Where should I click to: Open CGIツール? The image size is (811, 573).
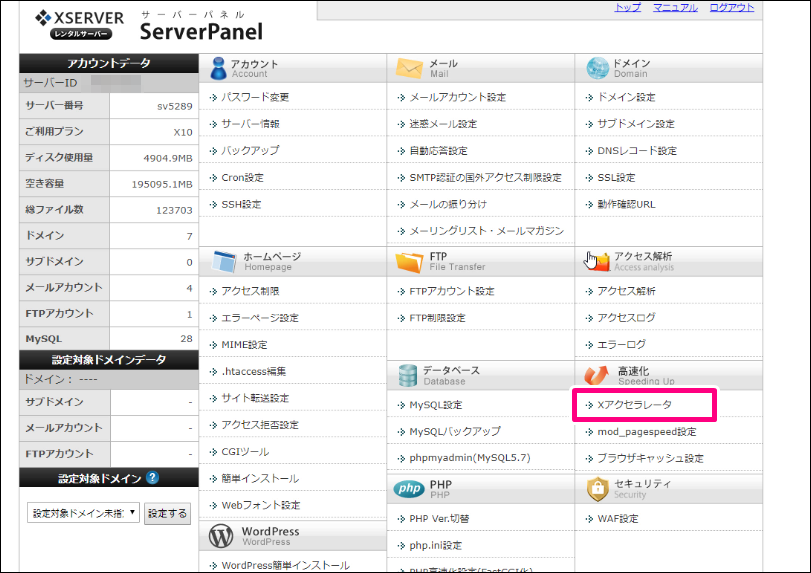[x=245, y=452]
